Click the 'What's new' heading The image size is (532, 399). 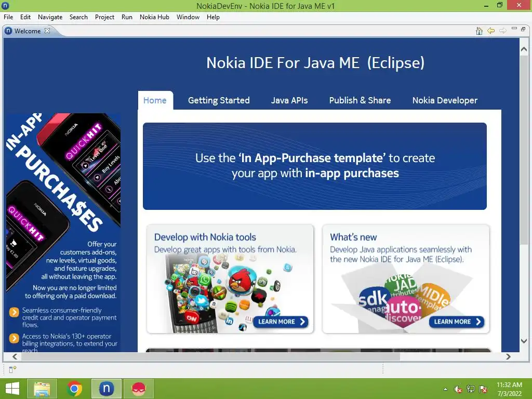click(353, 237)
